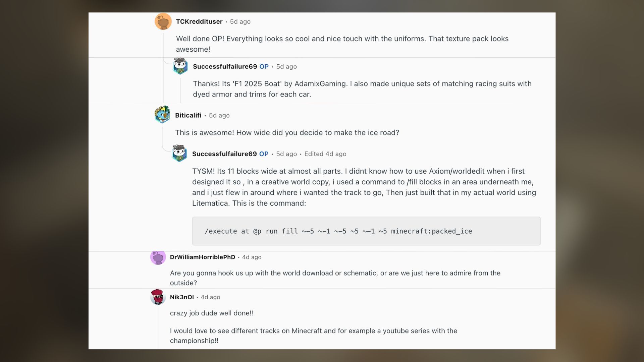This screenshot has width=644, height=362.
Task: Click Biticalifi's koala avatar
Action: pos(163,115)
